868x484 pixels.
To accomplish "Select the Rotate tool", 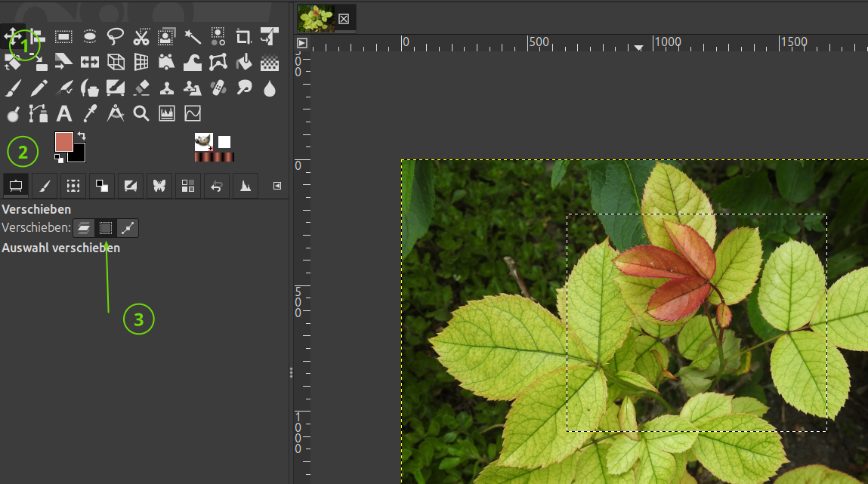I will coord(12,63).
